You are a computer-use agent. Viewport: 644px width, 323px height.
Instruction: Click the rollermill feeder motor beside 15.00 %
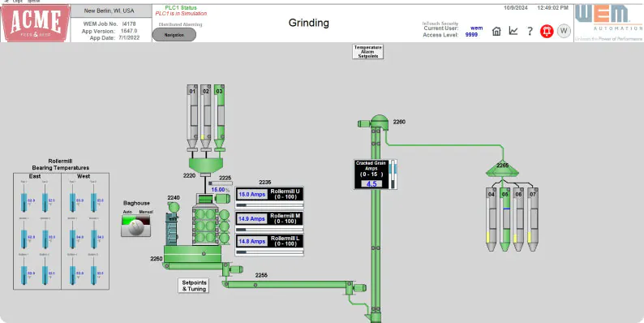click(223, 199)
